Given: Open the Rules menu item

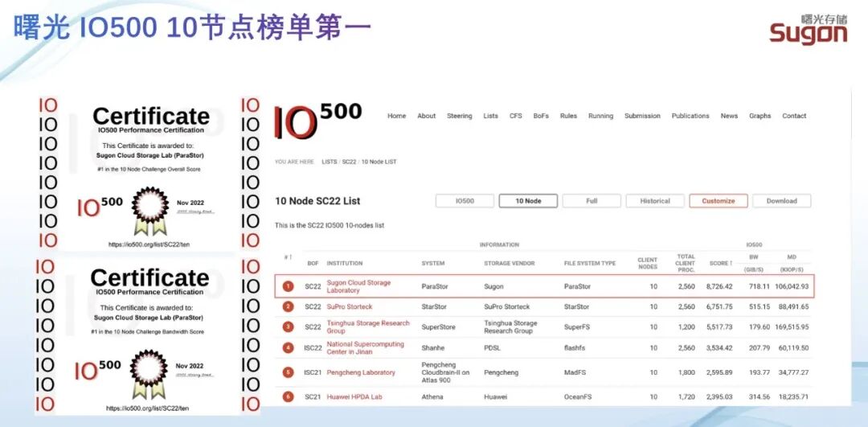Looking at the screenshot, I should (568, 116).
